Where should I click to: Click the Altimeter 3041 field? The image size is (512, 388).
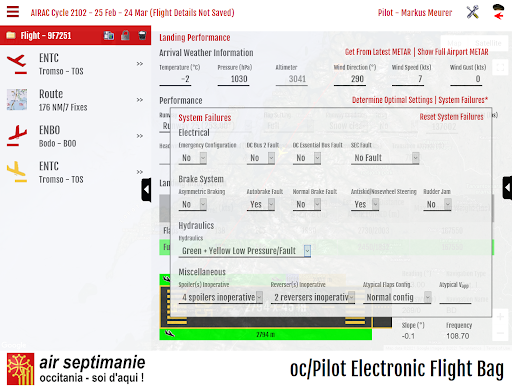(x=292, y=79)
